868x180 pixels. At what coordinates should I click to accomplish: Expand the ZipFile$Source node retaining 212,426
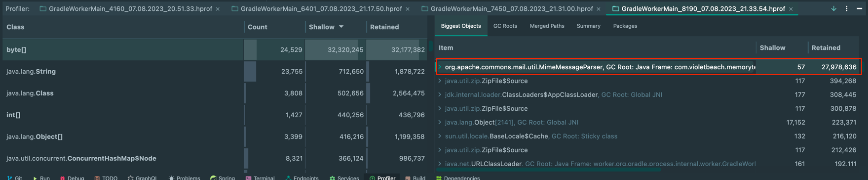(x=440, y=150)
